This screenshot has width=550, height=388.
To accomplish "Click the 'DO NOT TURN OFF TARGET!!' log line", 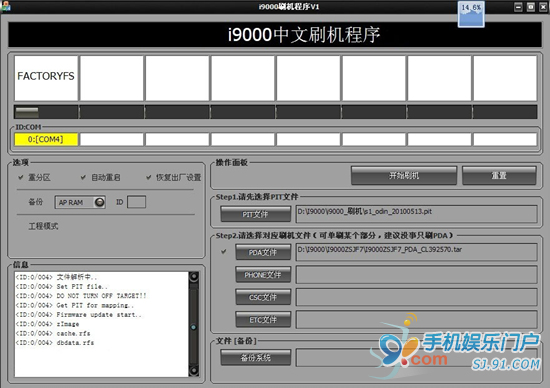I will pyautogui.click(x=81, y=296).
